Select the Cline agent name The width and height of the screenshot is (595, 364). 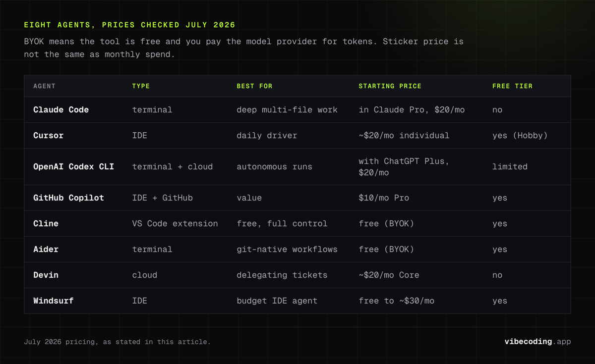(x=46, y=224)
